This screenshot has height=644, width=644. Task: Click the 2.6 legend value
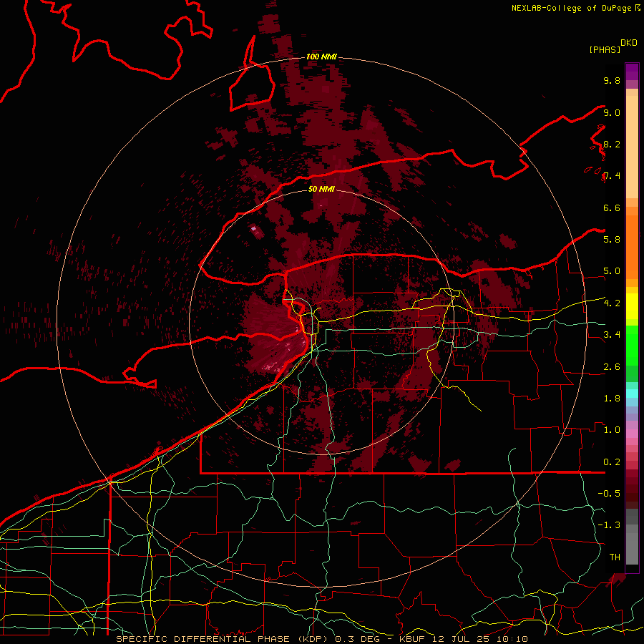click(x=612, y=367)
